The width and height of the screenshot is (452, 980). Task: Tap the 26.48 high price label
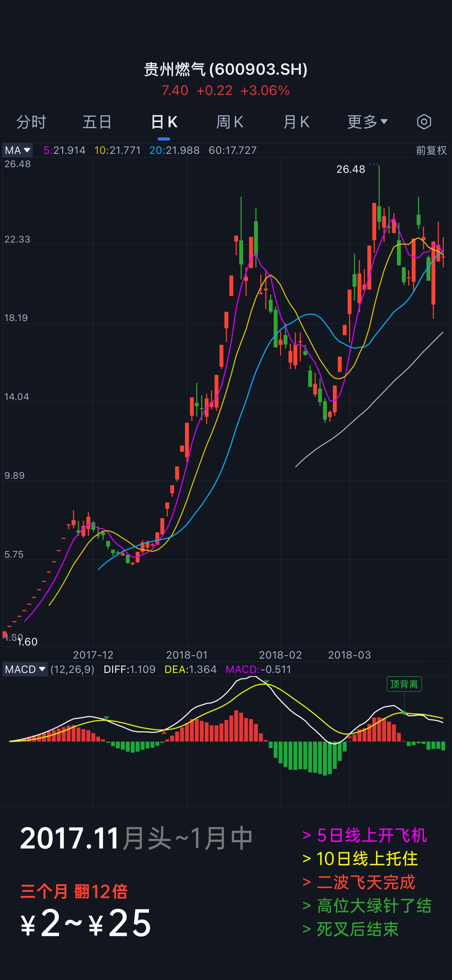(350, 169)
